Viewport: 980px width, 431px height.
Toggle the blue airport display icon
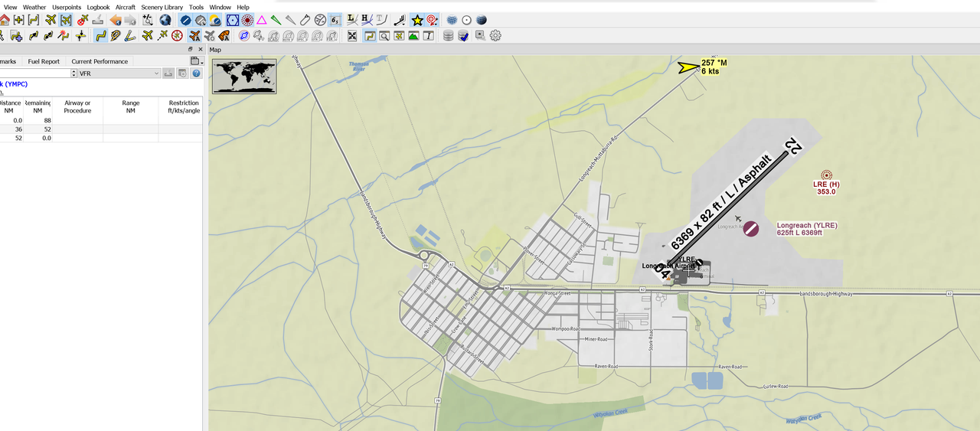[185, 20]
